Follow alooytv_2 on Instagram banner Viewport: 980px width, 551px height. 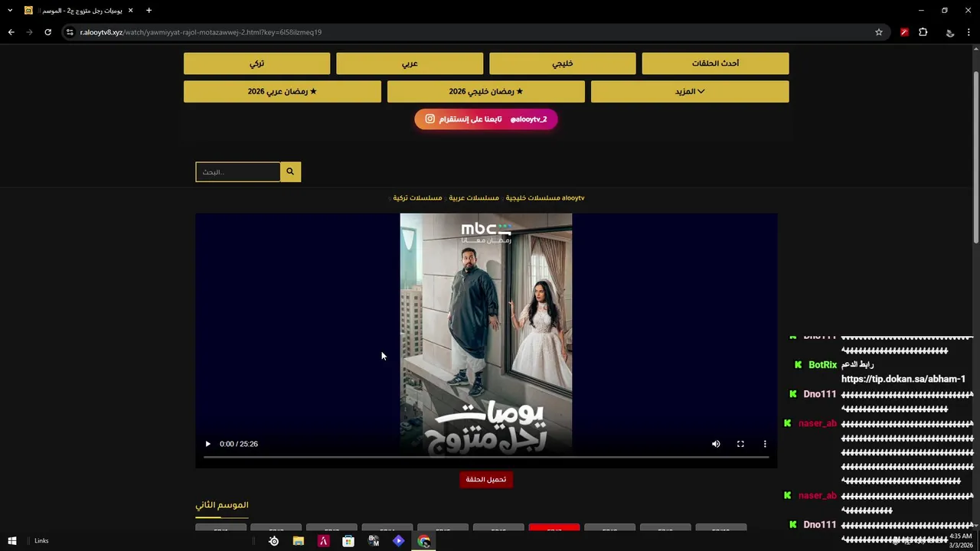pos(486,119)
